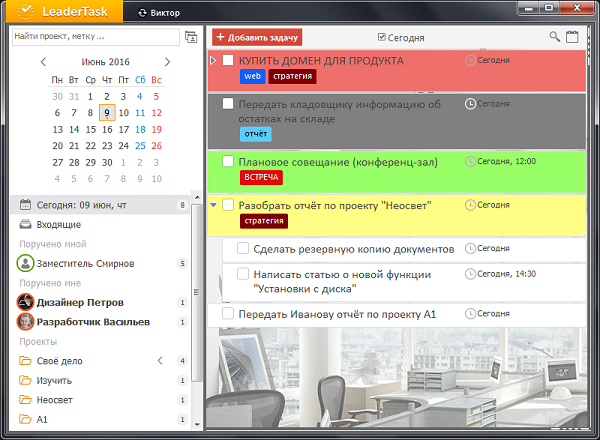Screen dimensions: 600x440
Task: Select June 16 in the calendar
Action: coord(107,129)
